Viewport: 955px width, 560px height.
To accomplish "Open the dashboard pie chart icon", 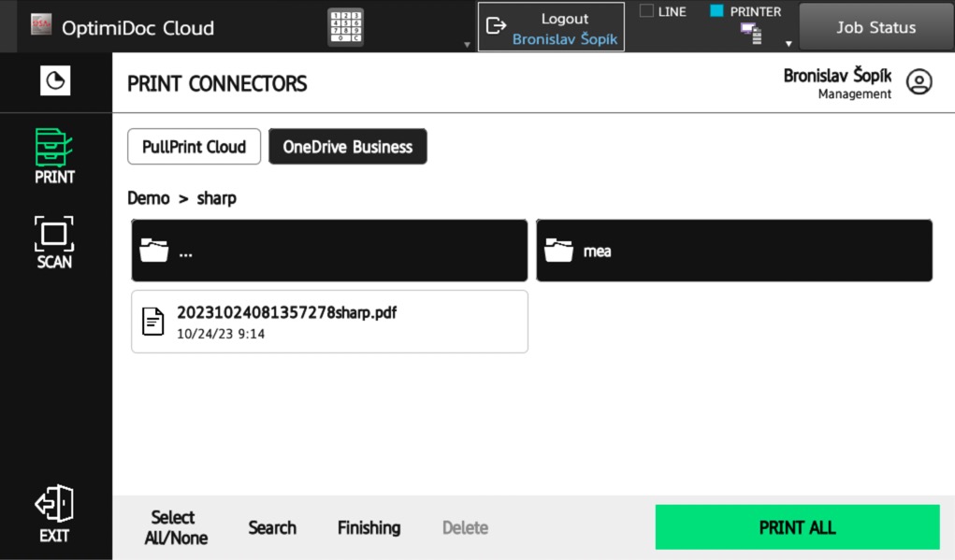I will point(55,82).
